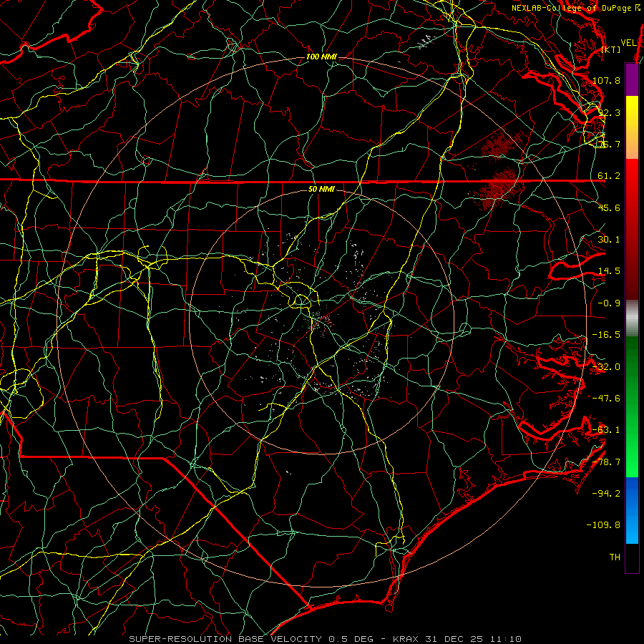Click the lower dark red velocity echo patch
644x644 pixels.
[x=496, y=190]
